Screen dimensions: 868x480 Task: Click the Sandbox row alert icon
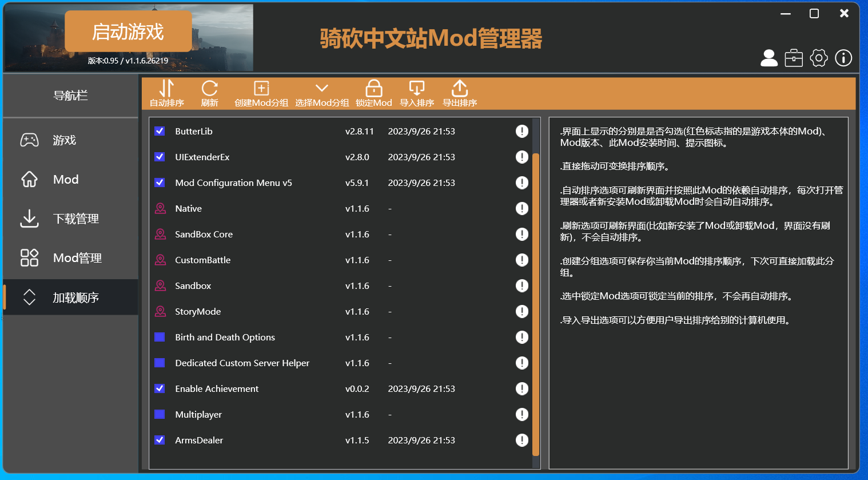pyautogui.click(x=522, y=285)
